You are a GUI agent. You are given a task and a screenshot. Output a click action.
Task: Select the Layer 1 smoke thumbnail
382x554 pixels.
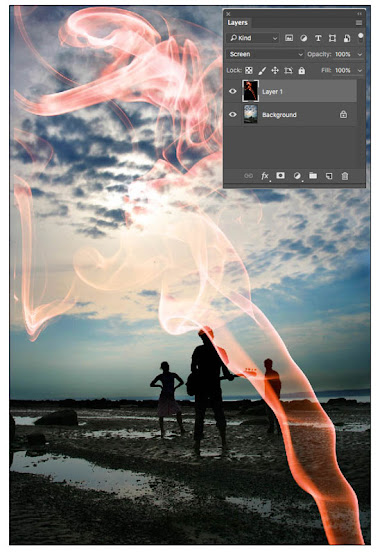(x=251, y=91)
